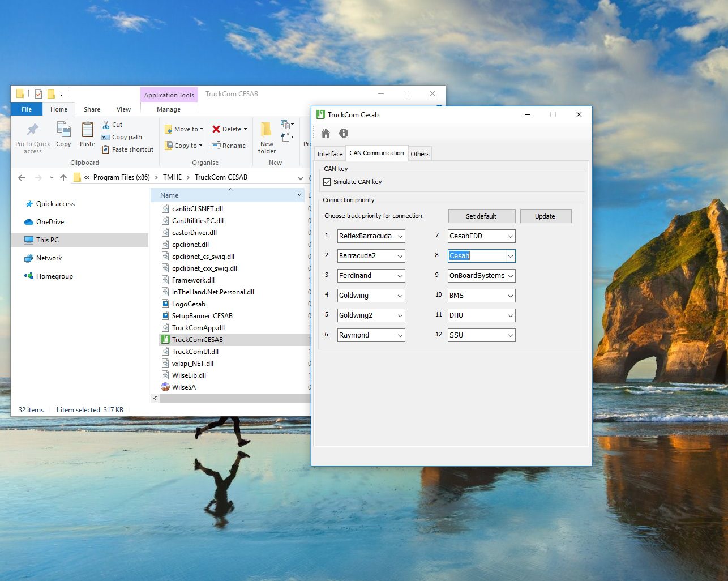
Task: Toggle the Simulate CAN-key checkbox
Action: click(x=327, y=182)
